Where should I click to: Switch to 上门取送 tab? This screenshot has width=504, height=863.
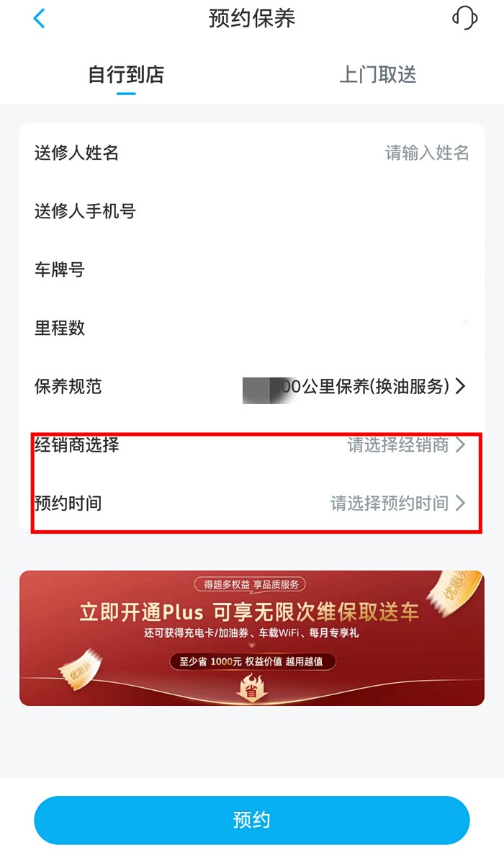click(x=378, y=74)
